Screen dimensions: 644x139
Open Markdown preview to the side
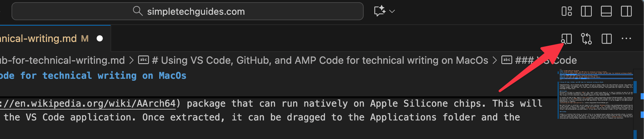[x=566, y=39]
